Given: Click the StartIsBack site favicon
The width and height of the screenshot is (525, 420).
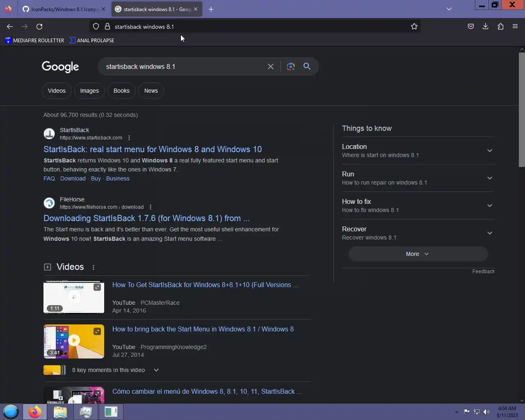Looking at the screenshot, I should (x=49, y=134).
